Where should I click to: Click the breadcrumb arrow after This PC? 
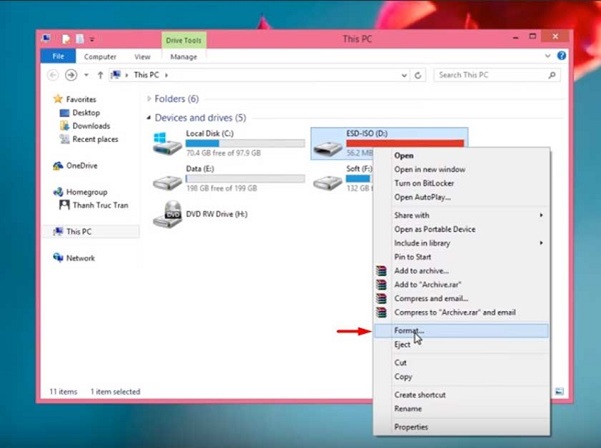coord(166,75)
